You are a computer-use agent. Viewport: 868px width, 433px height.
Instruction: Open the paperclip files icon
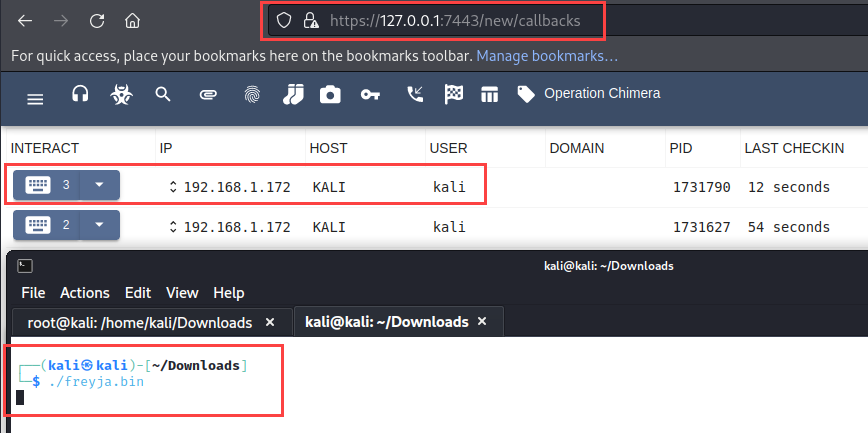coord(208,95)
